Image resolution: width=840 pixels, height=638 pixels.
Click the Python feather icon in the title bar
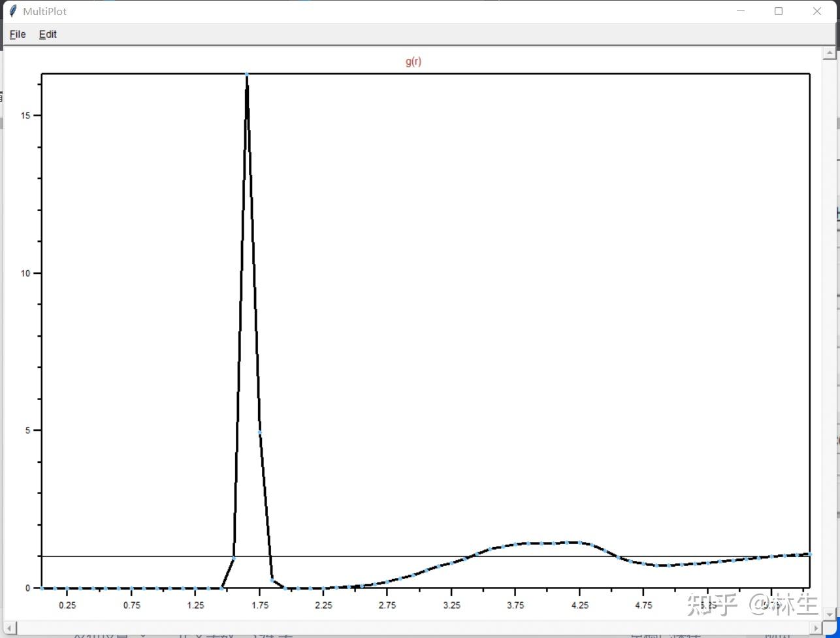pyautogui.click(x=12, y=10)
